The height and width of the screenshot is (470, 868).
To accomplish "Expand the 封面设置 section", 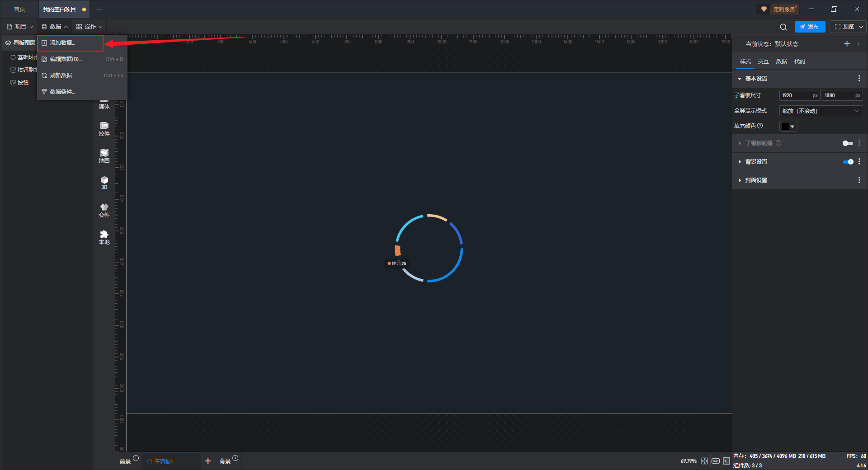I will tap(740, 180).
